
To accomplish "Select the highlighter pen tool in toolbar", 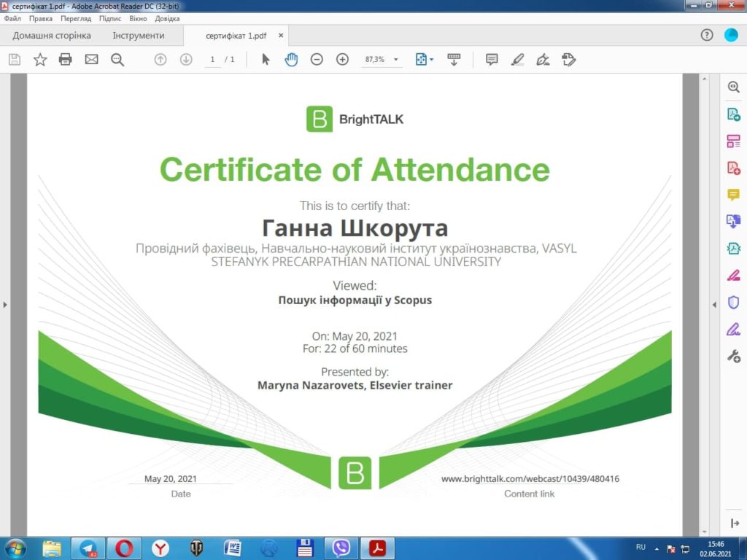I will 517,60.
